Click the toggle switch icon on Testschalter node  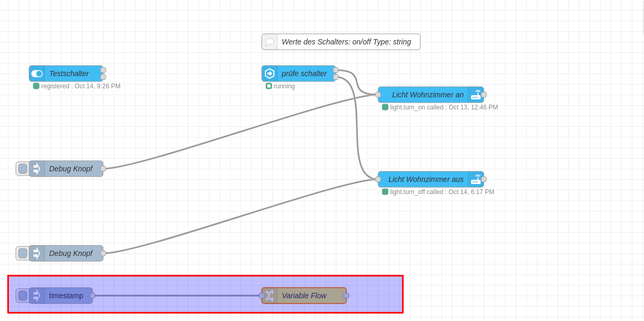36,74
